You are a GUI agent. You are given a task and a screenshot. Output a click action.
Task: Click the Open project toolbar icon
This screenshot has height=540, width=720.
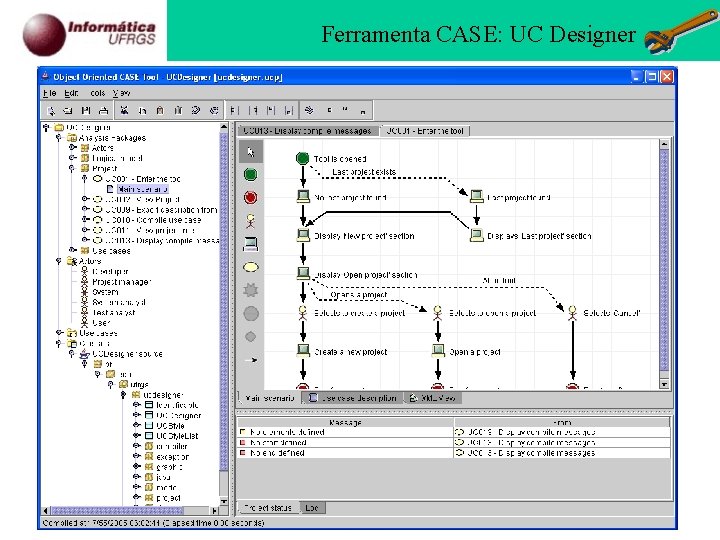click(x=68, y=110)
